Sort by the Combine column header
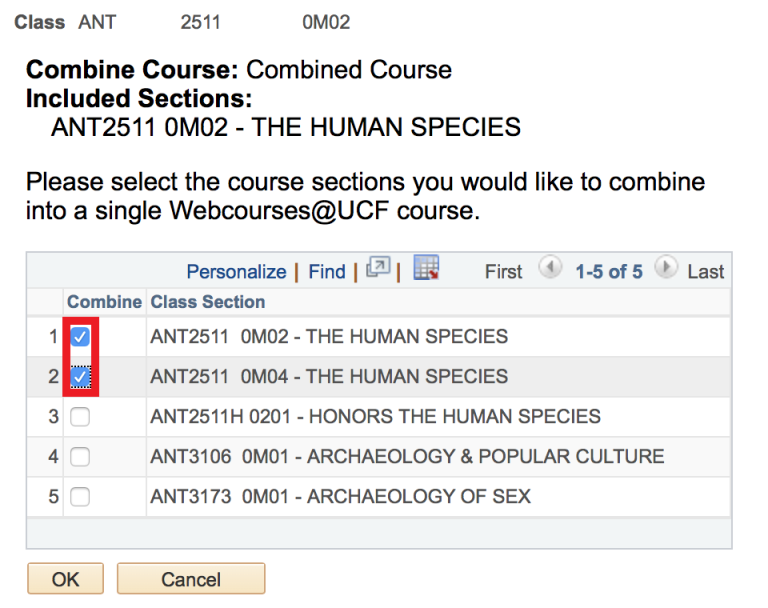 [x=104, y=302]
